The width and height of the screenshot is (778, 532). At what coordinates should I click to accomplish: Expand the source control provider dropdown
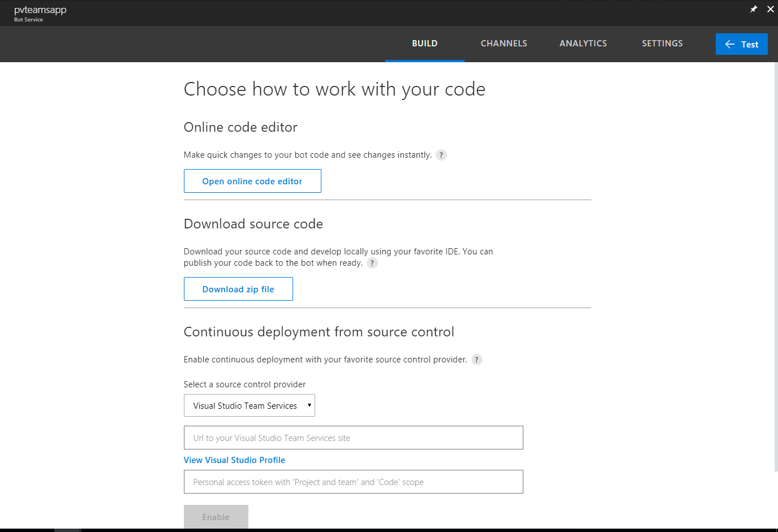(x=250, y=405)
